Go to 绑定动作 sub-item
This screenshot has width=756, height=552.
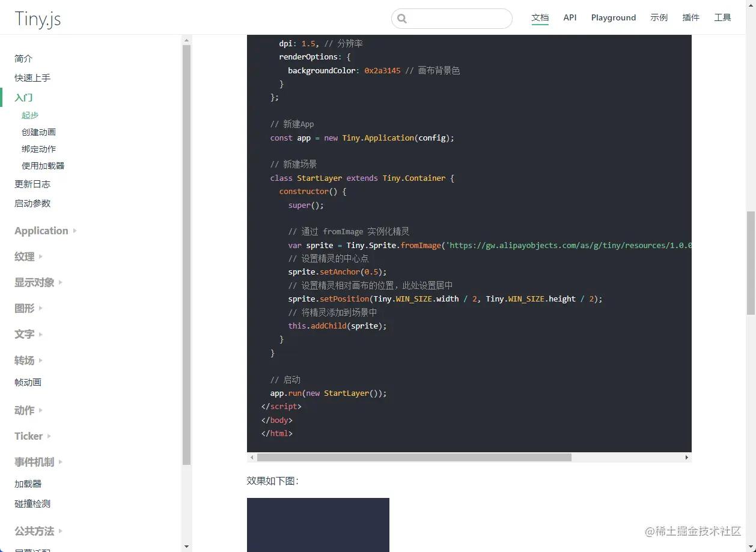click(x=38, y=148)
